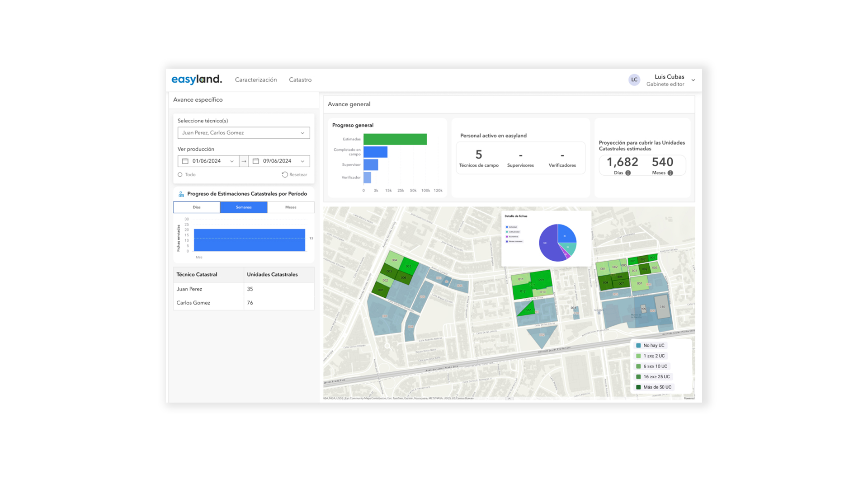
Task: Click the 16 to 25 UC green swatch
Action: [638, 377]
